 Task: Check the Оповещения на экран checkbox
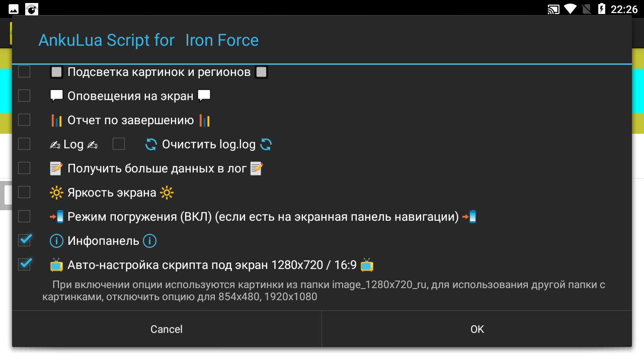tap(24, 96)
